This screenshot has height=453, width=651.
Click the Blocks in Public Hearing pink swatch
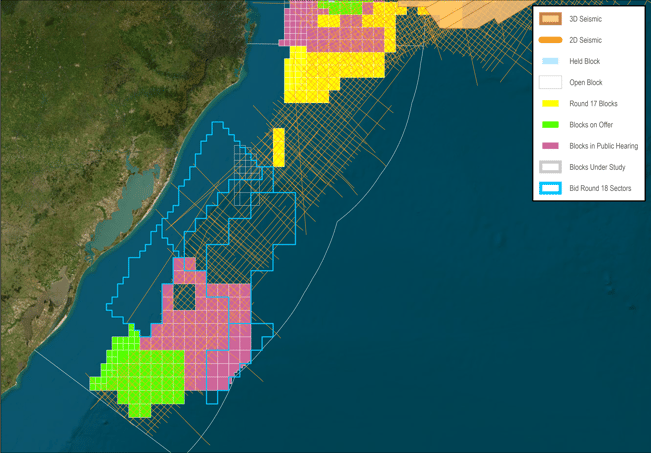pyautogui.click(x=550, y=146)
